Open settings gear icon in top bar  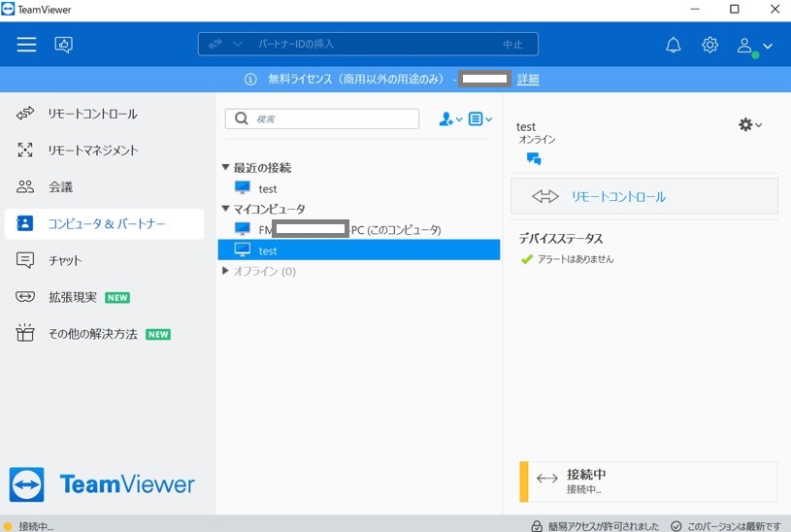(709, 45)
